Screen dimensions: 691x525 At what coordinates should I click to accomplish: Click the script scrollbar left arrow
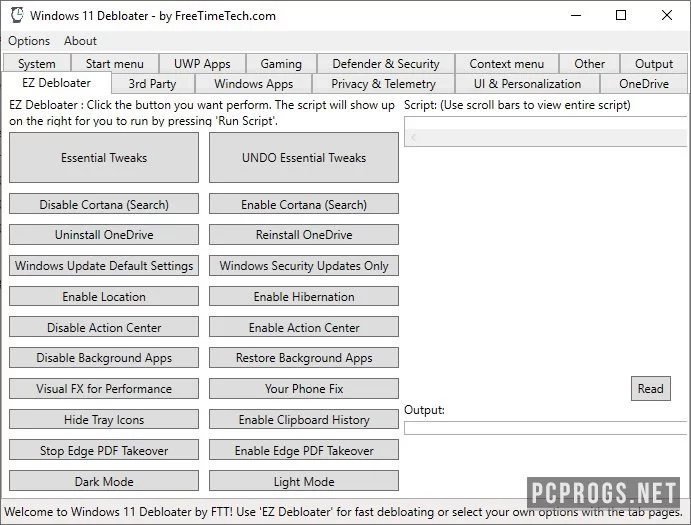coord(413,138)
